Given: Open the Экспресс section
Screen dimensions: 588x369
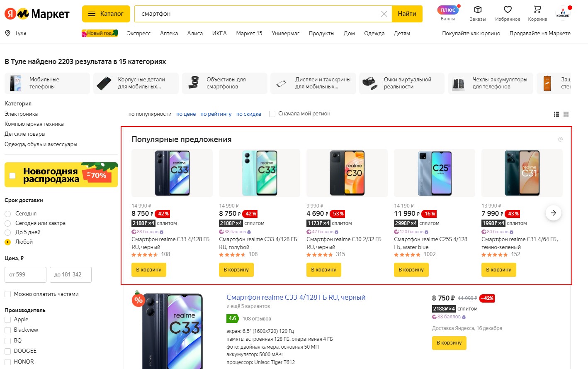Looking at the screenshot, I should click(x=138, y=33).
